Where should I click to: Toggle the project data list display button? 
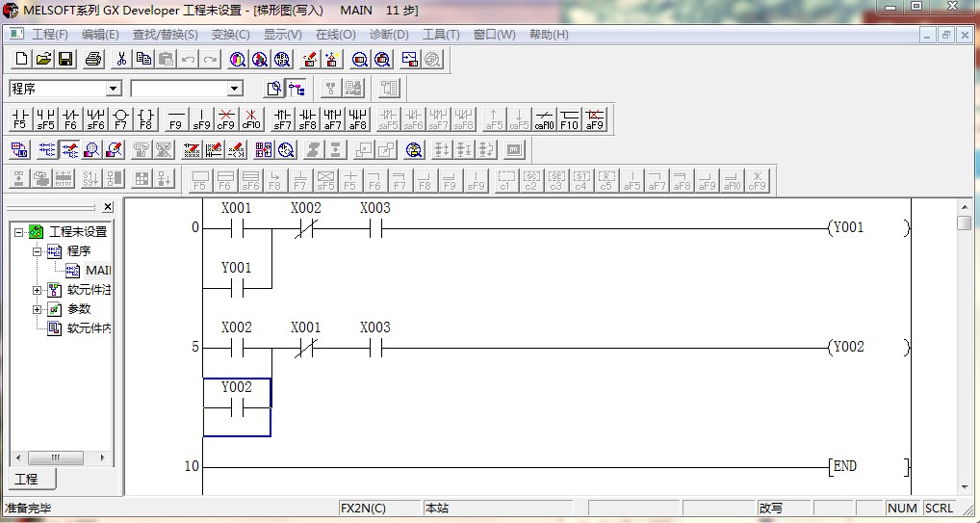(297, 89)
